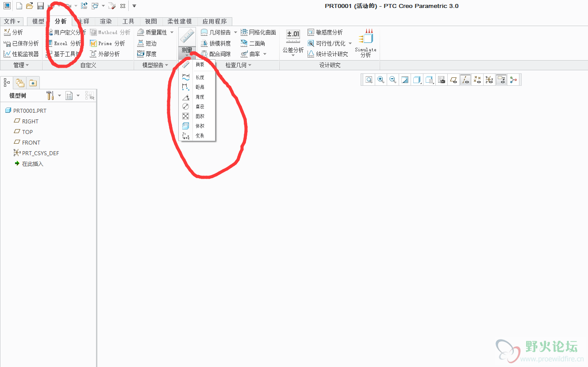The height and width of the screenshot is (367, 588).
Task: Switch to the folder browser navigator tab
Action: 20,82
